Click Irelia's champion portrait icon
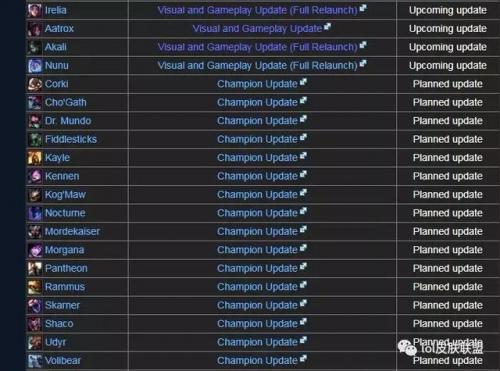The width and height of the screenshot is (500, 371). pos(35,10)
